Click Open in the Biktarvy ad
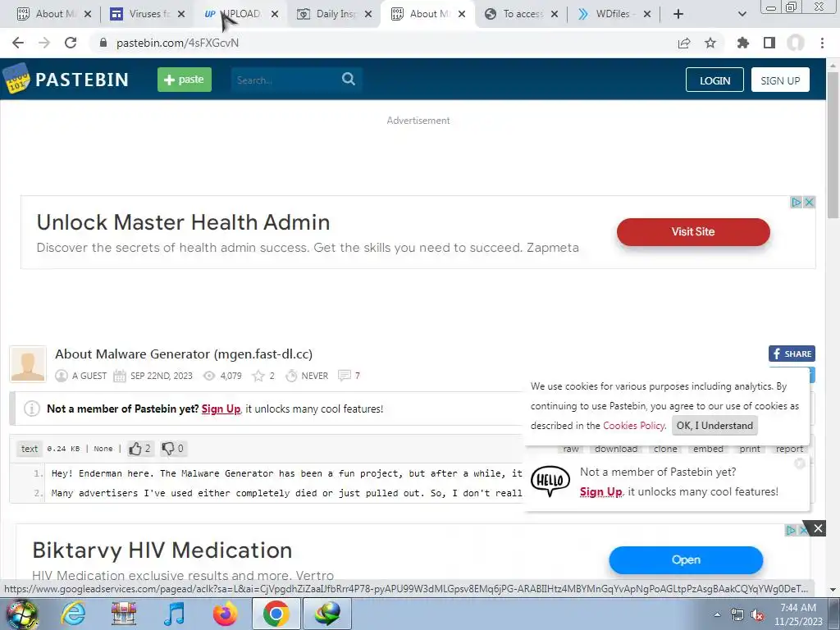This screenshot has width=840, height=630. tap(686, 559)
